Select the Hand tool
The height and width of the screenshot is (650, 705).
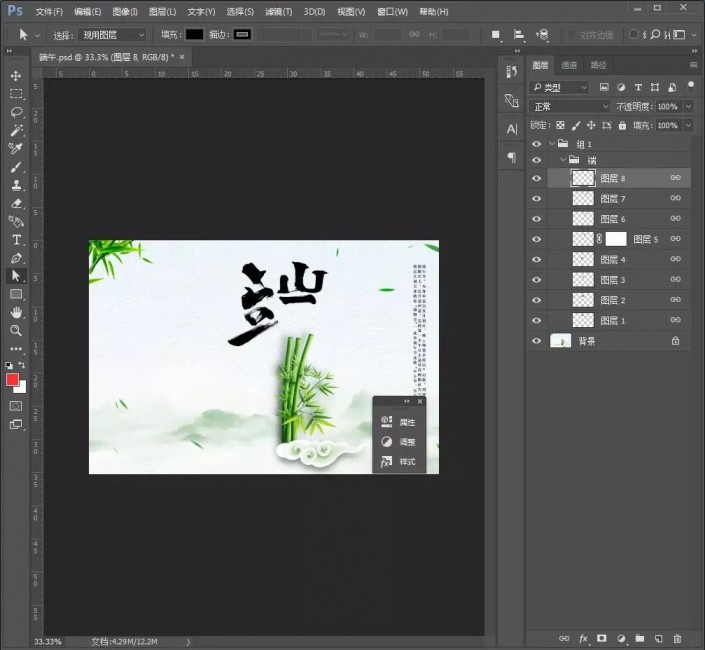pos(16,312)
